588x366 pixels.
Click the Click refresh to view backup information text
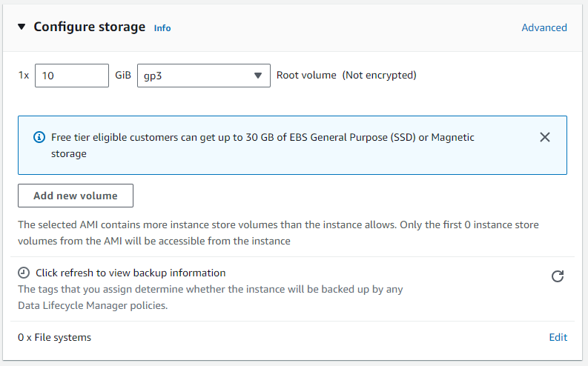point(131,273)
